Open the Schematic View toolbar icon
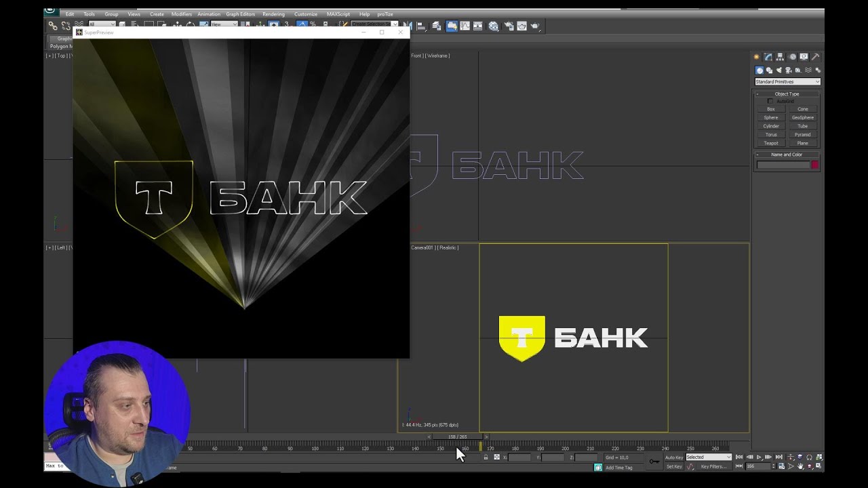This screenshot has height=488, width=868. (x=478, y=26)
